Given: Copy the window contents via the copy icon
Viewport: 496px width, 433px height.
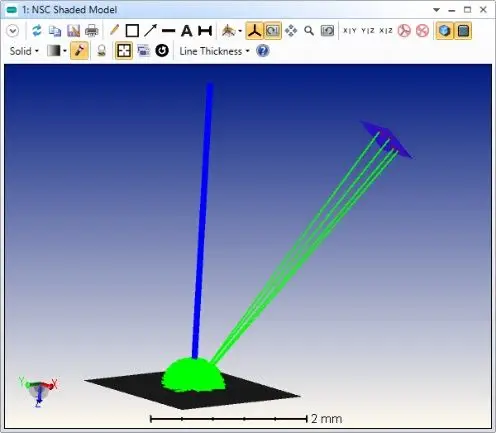Looking at the screenshot, I should point(55,31).
